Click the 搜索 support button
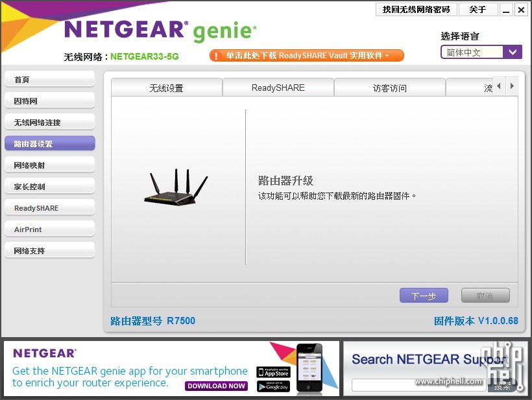 (x=503, y=386)
